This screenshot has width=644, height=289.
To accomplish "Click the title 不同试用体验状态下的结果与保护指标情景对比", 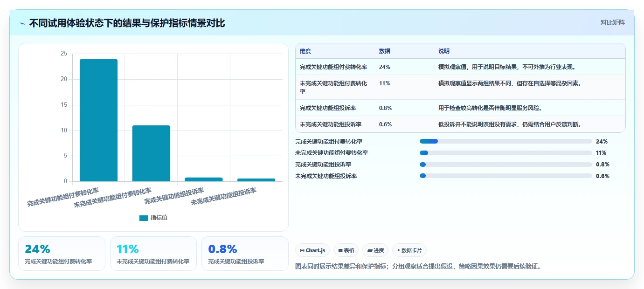I will (127, 23).
